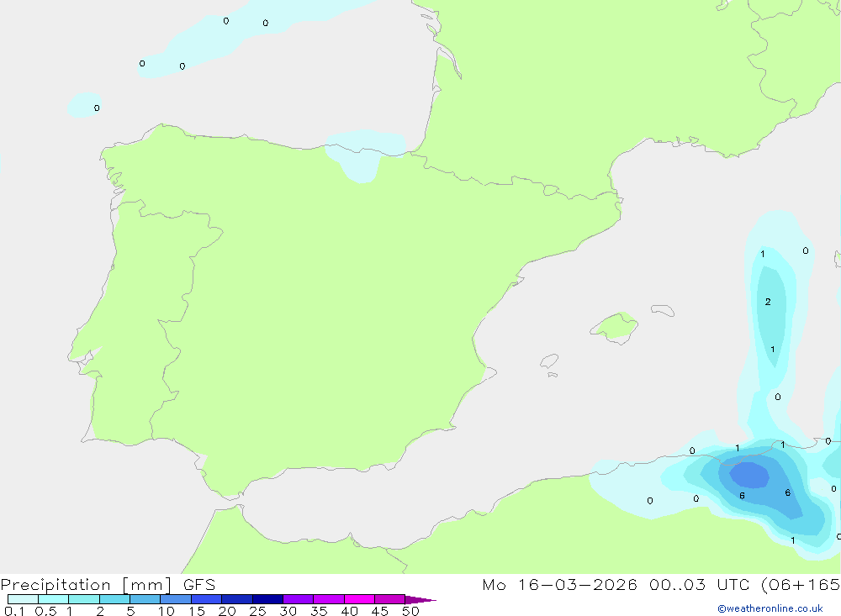
Task: Click the 40–45 mm magenta legend swatch
Action: pos(359,599)
